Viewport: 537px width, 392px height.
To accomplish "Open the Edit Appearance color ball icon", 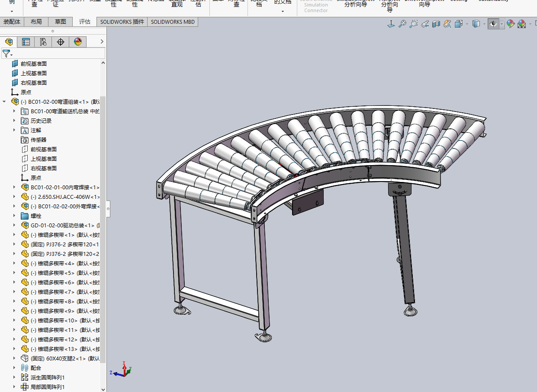I will [511, 24].
